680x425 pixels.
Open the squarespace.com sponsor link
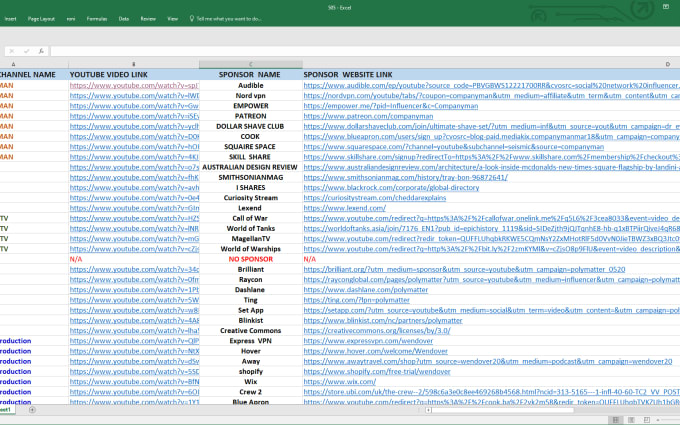pyautogui.click(x=454, y=147)
